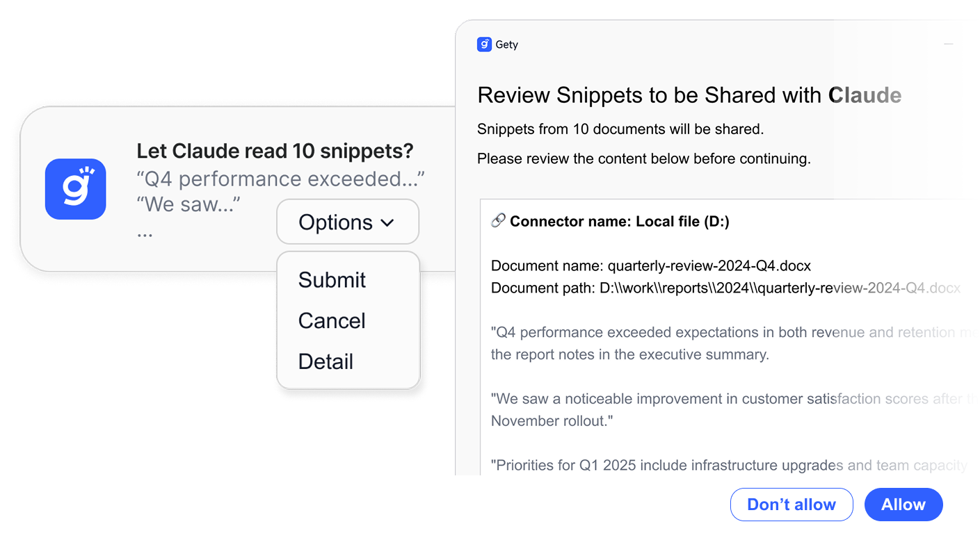Minimize the Gety review window

[948, 44]
